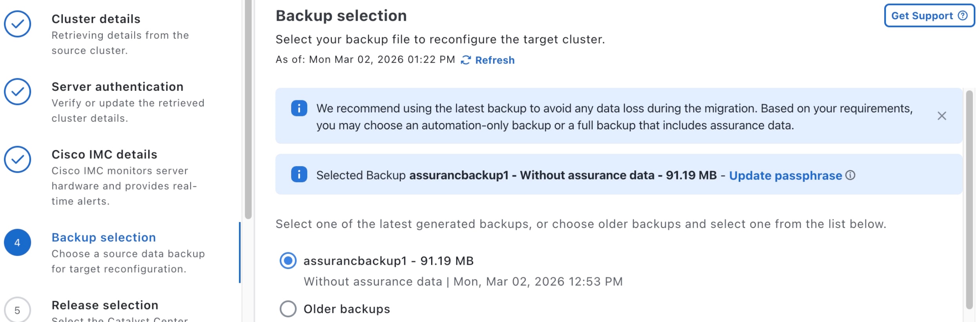Open the Get Support button
The height and width of the screenshot is (322, 980).
pyautogui.click(x=929, y=16)
